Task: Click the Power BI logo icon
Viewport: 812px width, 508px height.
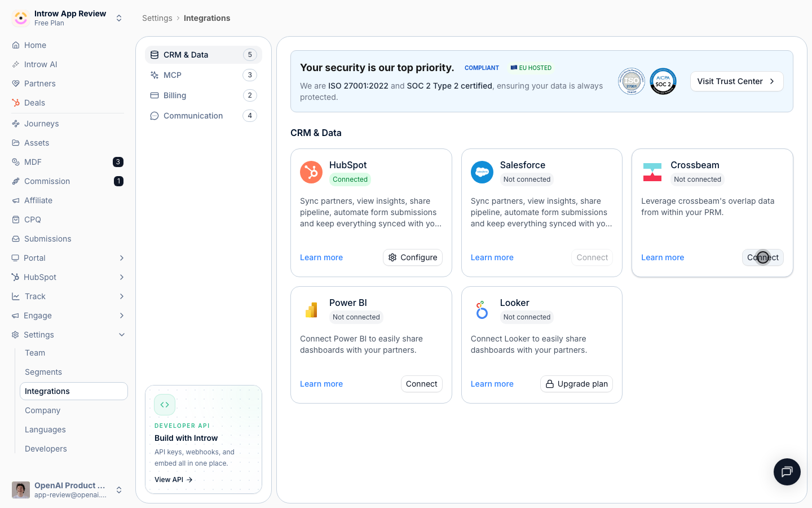Action: click(311, 310)
